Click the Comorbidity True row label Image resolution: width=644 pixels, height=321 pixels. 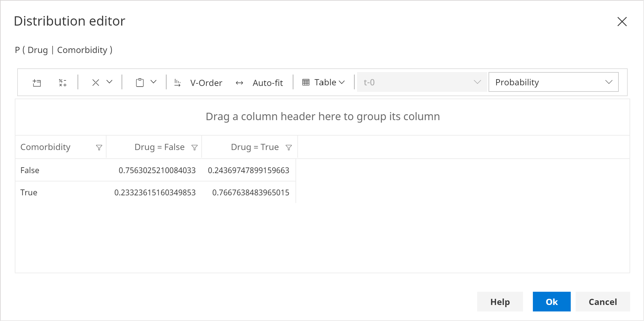(29, 193)
